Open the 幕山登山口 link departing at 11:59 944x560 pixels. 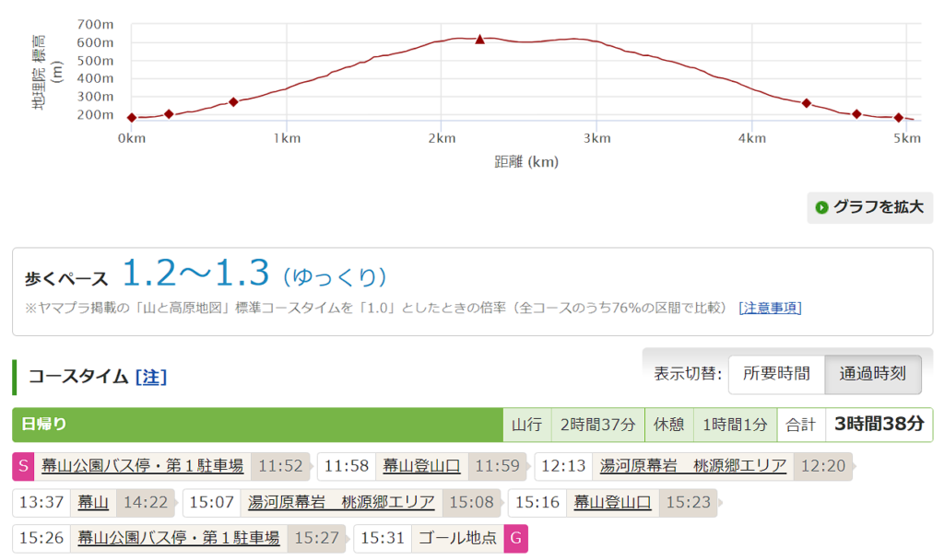421,466
